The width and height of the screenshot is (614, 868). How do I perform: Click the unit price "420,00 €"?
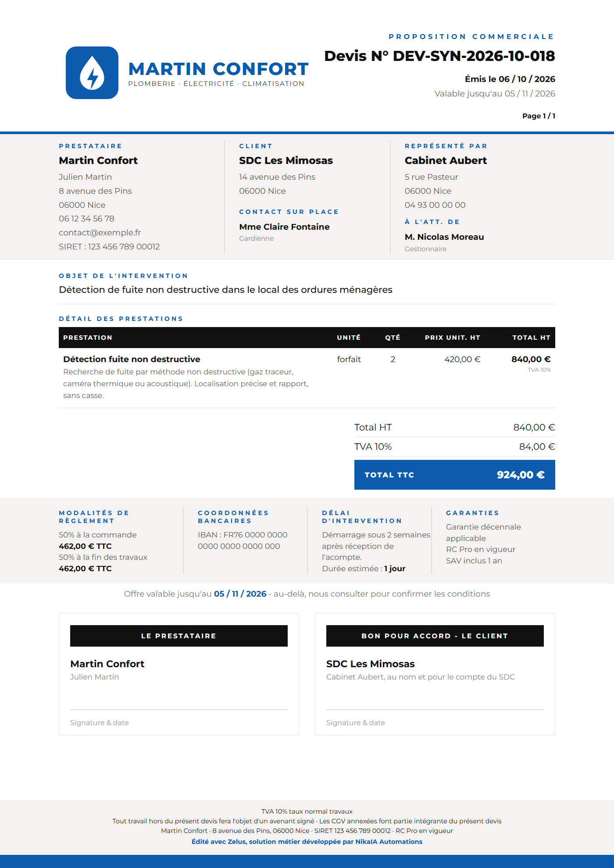tap(462, 359)
